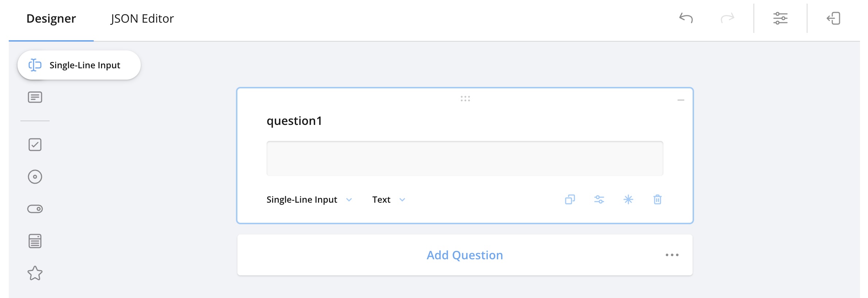
Task: Open survey settings sliders icon in top bar
Action: tap(780, 18)
